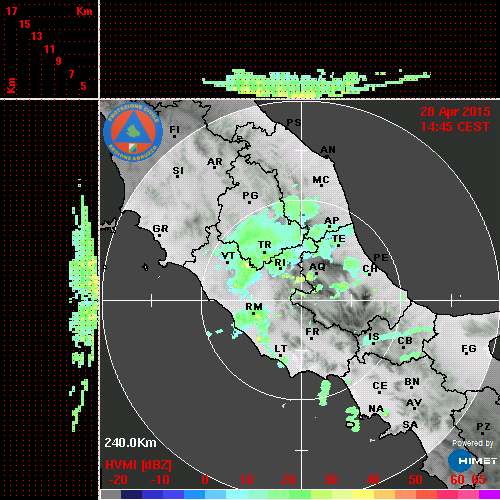Pick the dark blue -10 dBZ swatch
This screenshot has height=500, width=500.
(153, 494)
